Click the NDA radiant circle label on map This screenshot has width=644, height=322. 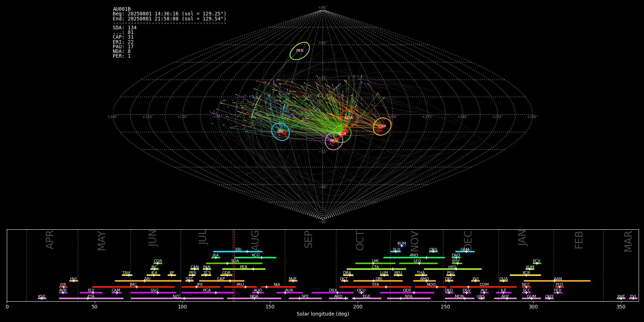click(x=348, y=118)
